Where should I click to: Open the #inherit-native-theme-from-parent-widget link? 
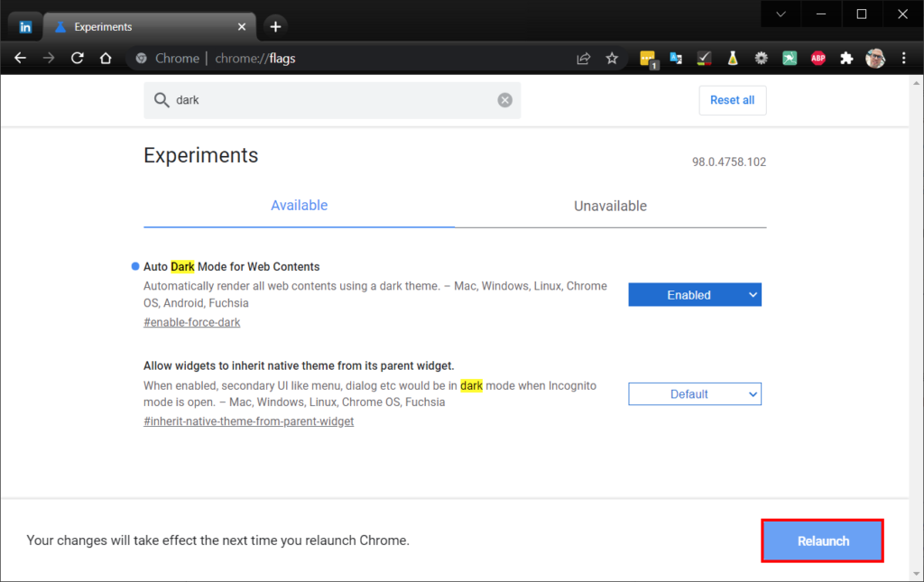[249, 421]
